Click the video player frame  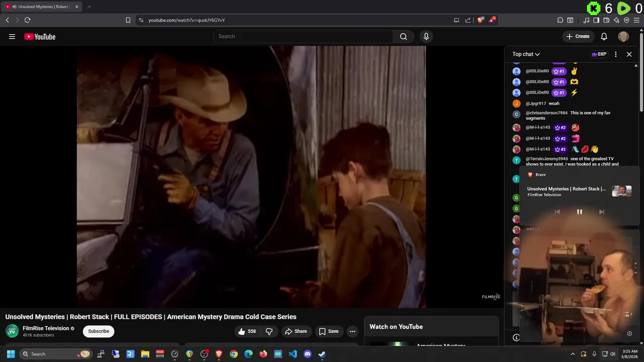(x=251, y=176)
